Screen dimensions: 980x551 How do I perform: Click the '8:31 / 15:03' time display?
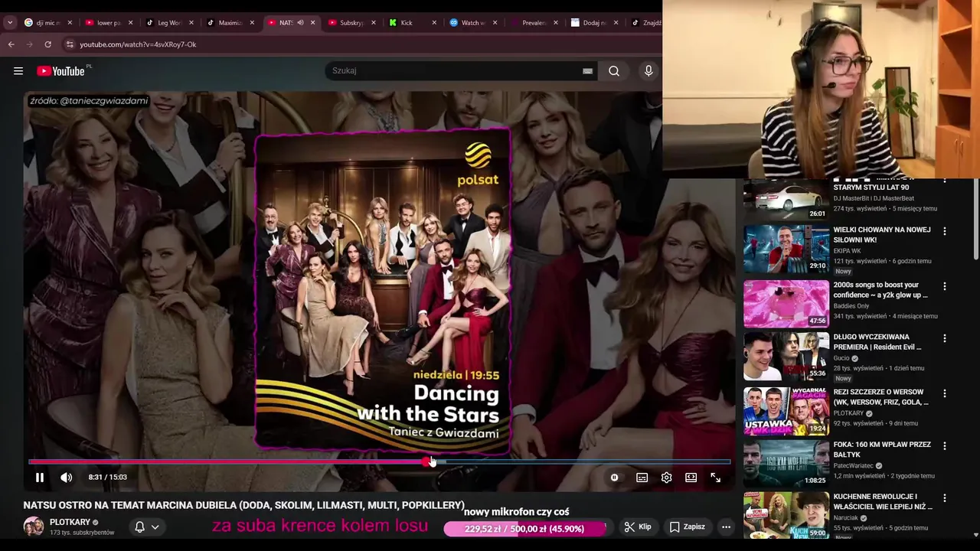107,477
